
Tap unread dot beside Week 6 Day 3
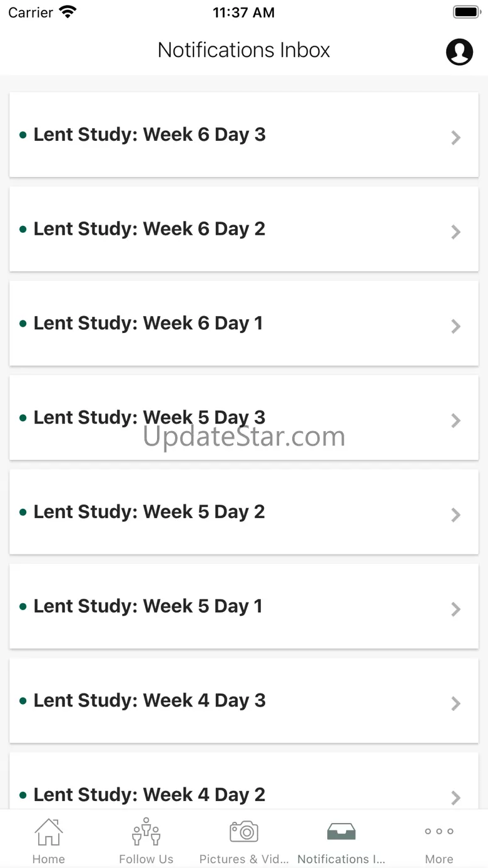(23, 135)
